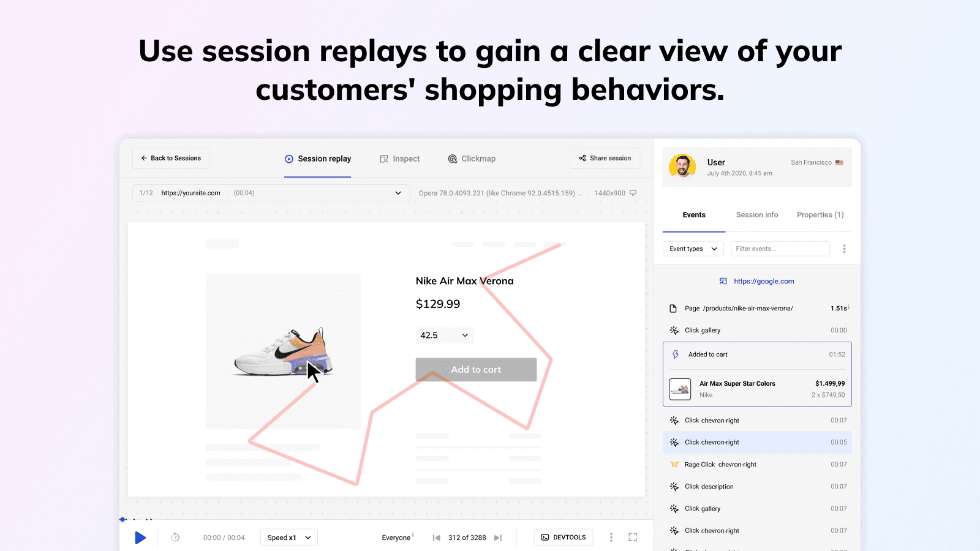Viewport: 980px width, 551px height.
Task: Expand the page URL selector dropdown
Action: click(x=398, y=193)
